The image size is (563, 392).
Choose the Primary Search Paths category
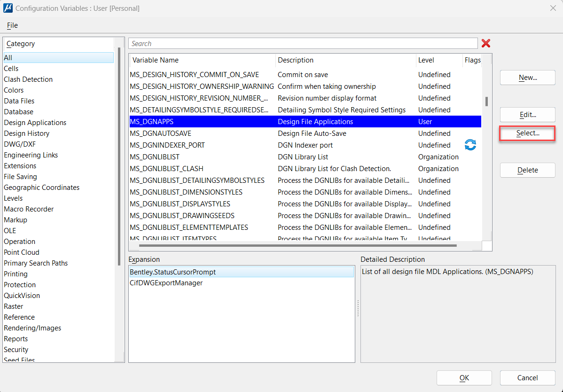coord(36,263)
